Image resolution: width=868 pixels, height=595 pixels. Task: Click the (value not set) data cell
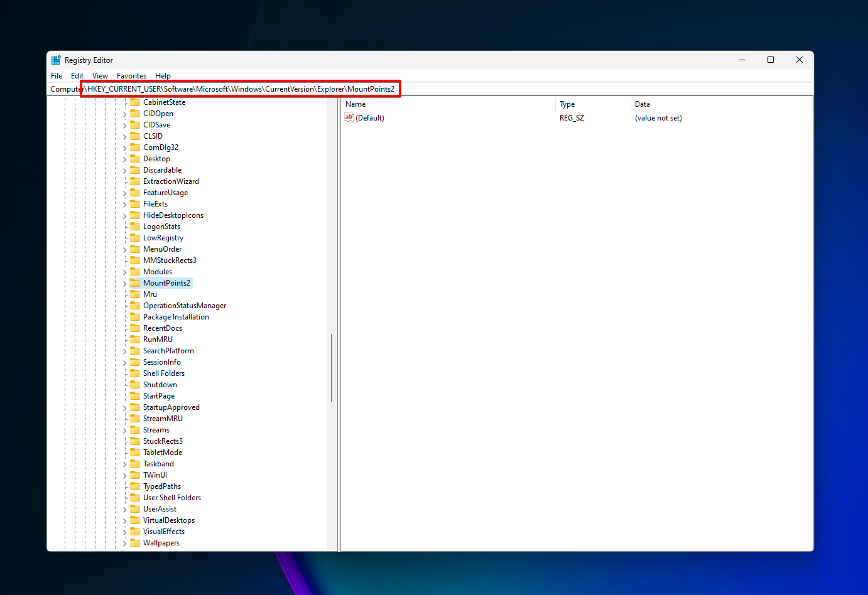(658, 118)
